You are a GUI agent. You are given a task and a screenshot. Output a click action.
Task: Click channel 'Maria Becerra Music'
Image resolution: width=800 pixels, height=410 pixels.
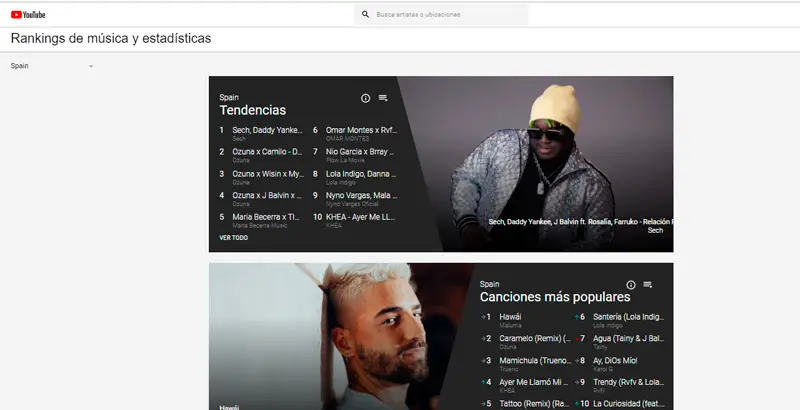[x=260, y=225]
